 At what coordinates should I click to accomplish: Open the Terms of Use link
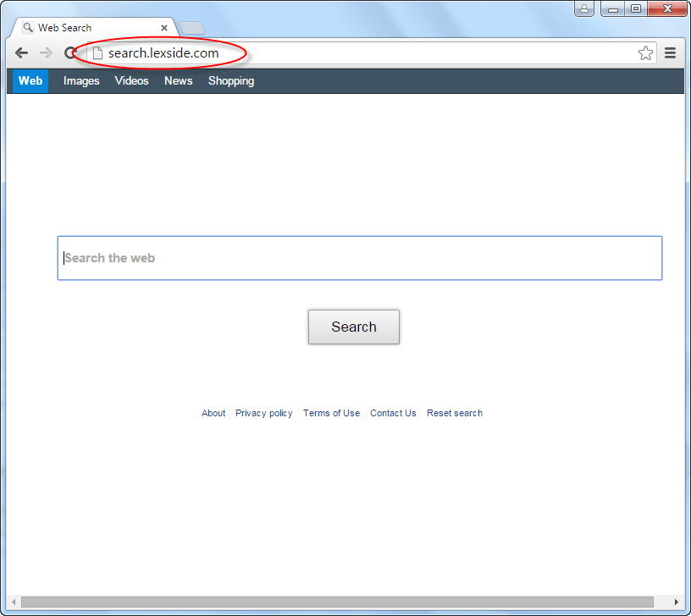[x=331, y=413]
